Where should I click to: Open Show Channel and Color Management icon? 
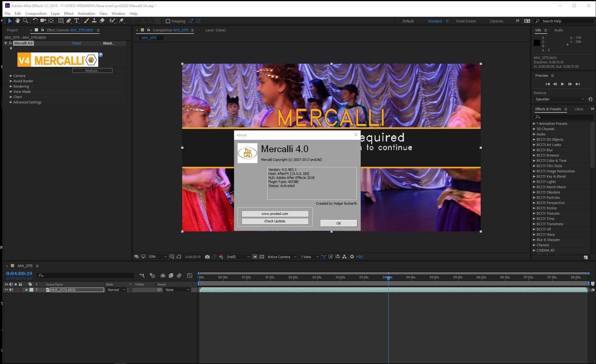[221, 257]
